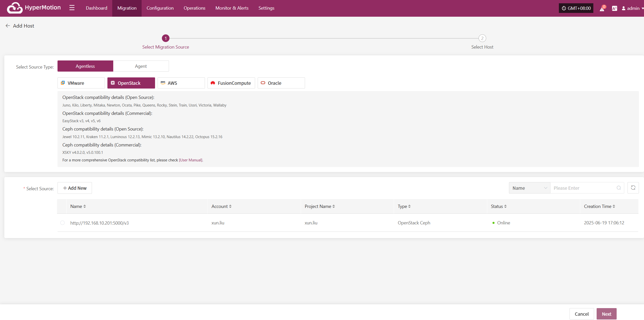
Task: Open the Dashboard menu
Action: point(97,8)
